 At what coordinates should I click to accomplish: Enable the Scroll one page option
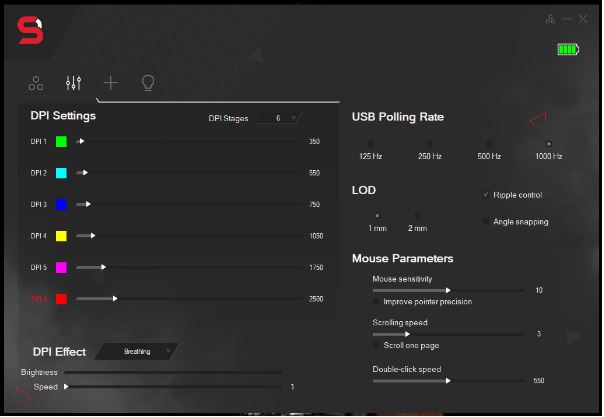click(x=376, y=345)
